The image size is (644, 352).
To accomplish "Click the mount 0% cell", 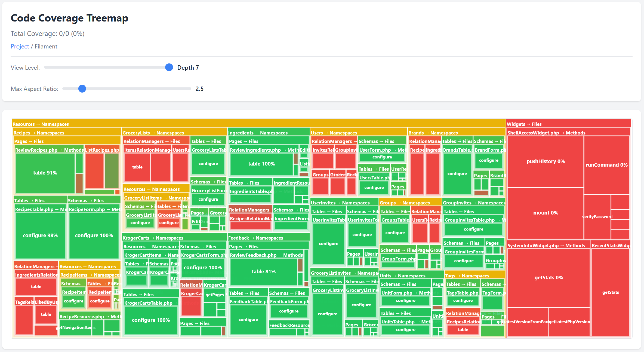I will pyautogui.click(x=546, y=213).
